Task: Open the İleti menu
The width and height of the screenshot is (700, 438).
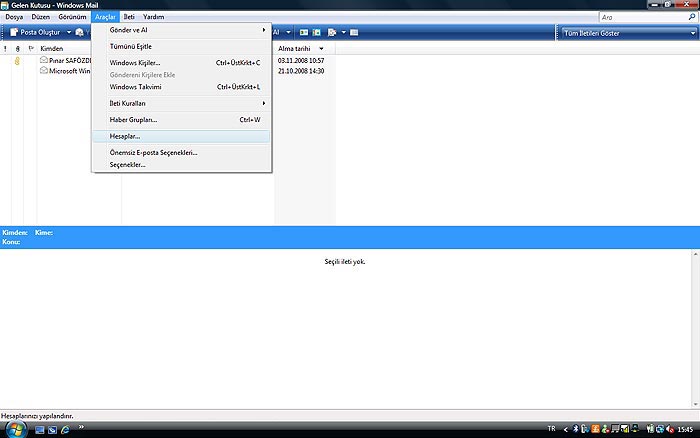Action: (x=129, y=17)
